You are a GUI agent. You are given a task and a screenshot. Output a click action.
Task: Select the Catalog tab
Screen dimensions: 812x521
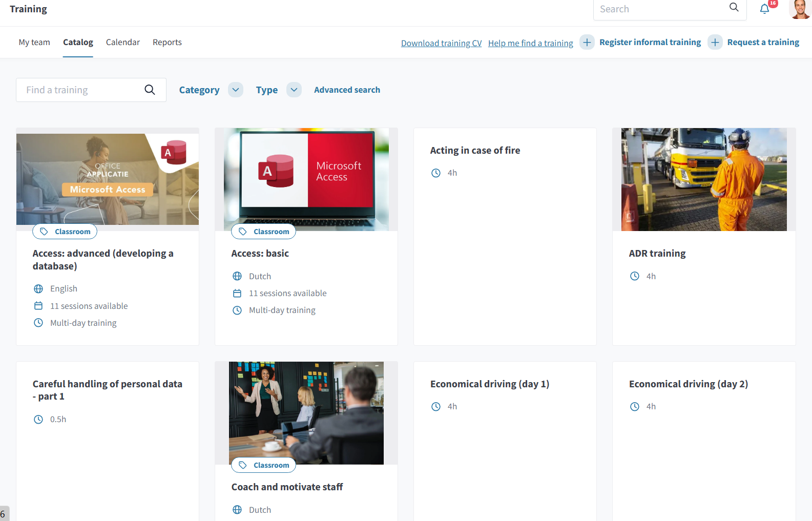coord(78,42)
